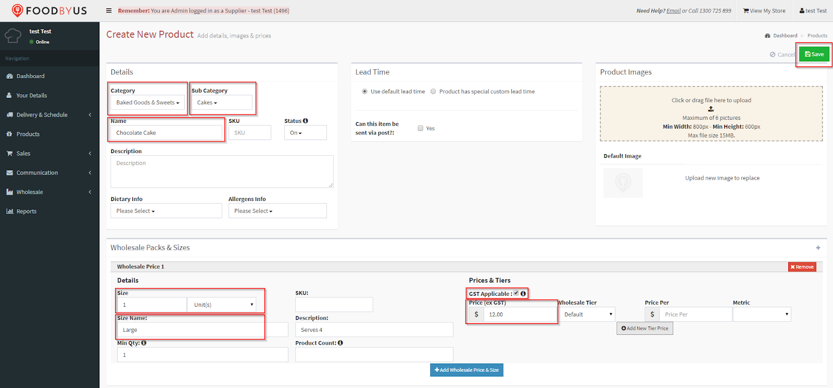Screen dimensions: 833x388
Task: Click the Status info icon
Action: tap(306, 121)
